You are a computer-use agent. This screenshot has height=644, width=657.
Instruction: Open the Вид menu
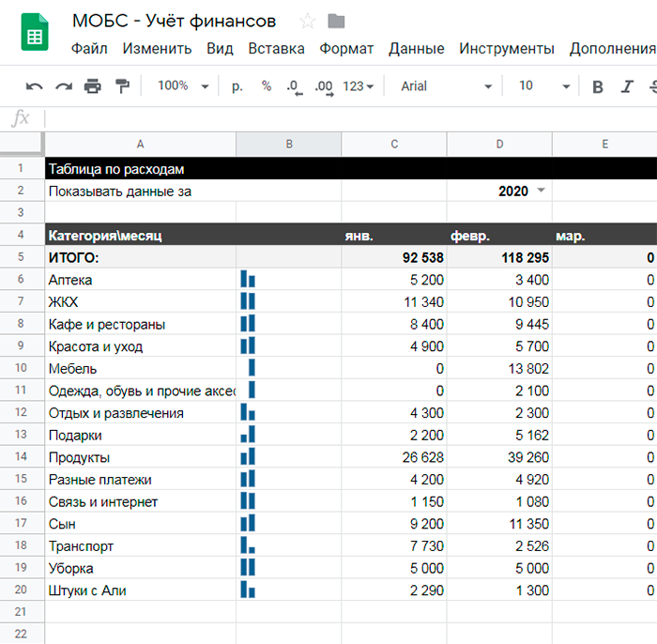[220, 49]
